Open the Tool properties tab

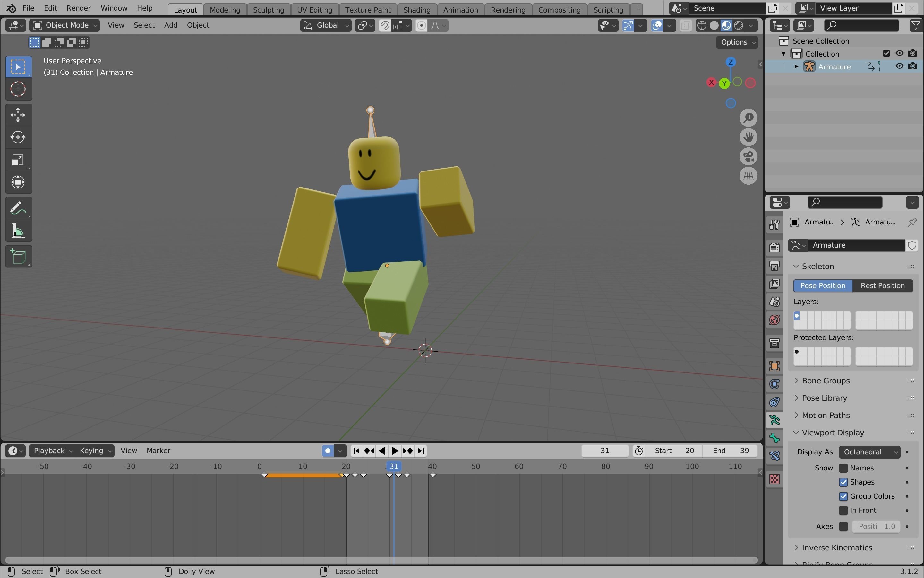tap(774, 224)
